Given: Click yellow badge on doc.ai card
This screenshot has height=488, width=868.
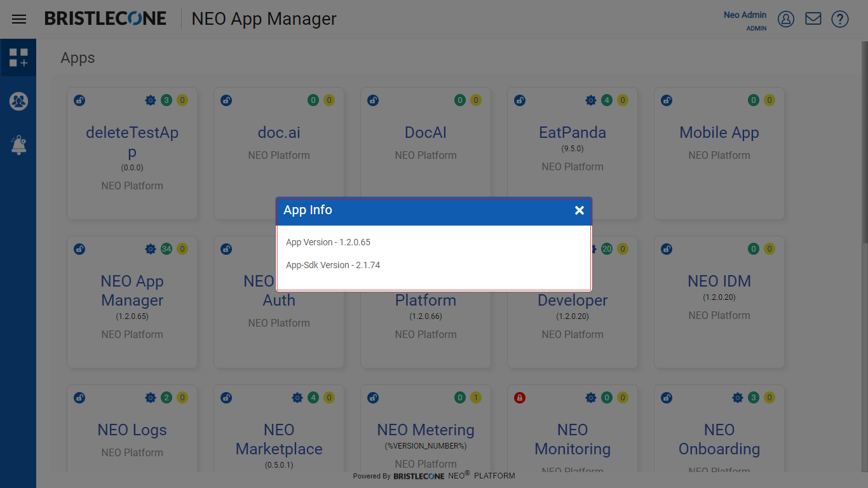Looking at the screenshot, I should pos(329,100).
